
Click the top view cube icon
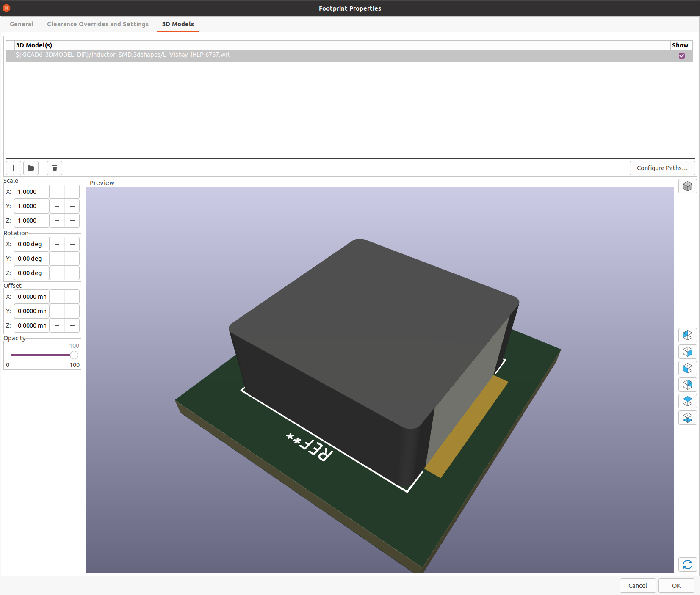point(687,401)
